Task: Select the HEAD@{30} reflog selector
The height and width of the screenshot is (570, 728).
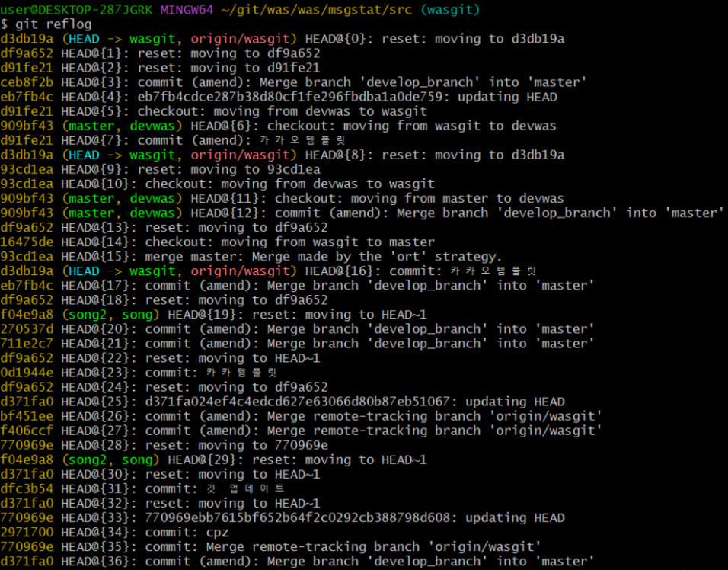Action: click(99, 474)
